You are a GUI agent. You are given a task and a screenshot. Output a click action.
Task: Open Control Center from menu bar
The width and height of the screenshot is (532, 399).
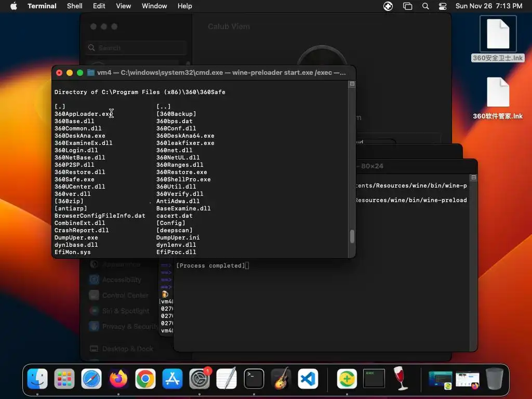[x=443, y=6]
